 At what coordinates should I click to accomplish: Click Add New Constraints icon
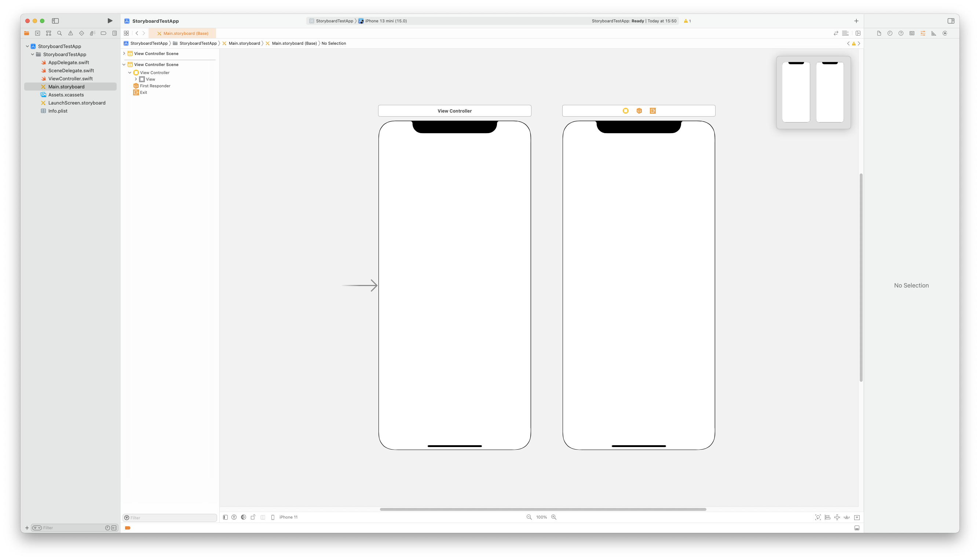(x=837, y=517)
